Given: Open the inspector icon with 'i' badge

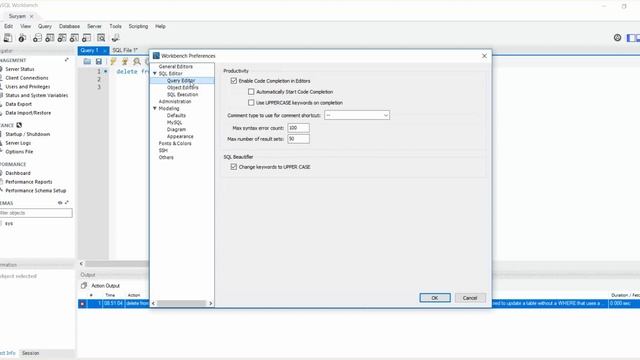Looking at the screenshot, I should 22,38.
